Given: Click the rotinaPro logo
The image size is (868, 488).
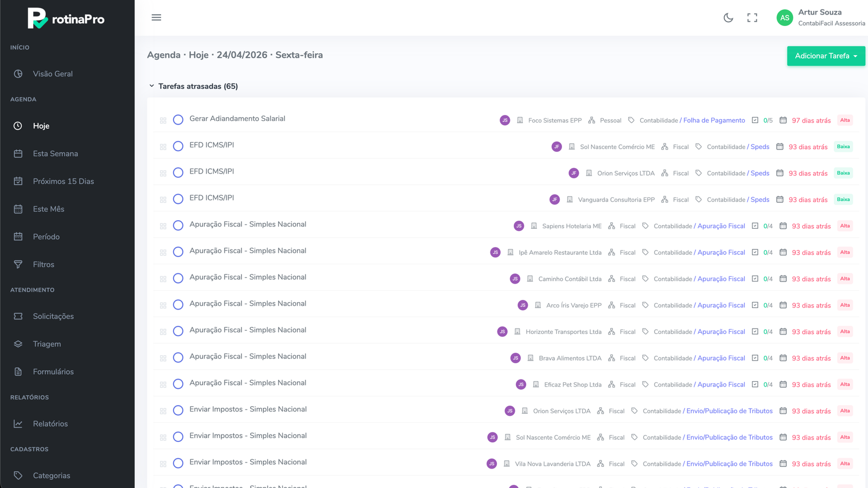Looking at the screenshot, I should click(66, 18).
